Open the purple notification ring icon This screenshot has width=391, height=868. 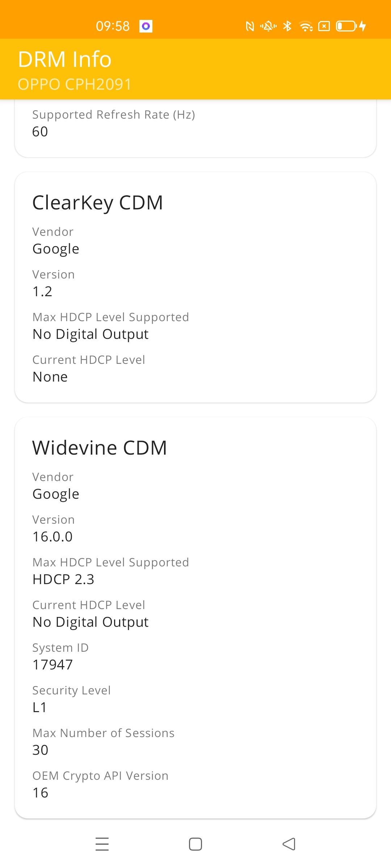pos(146,26)
